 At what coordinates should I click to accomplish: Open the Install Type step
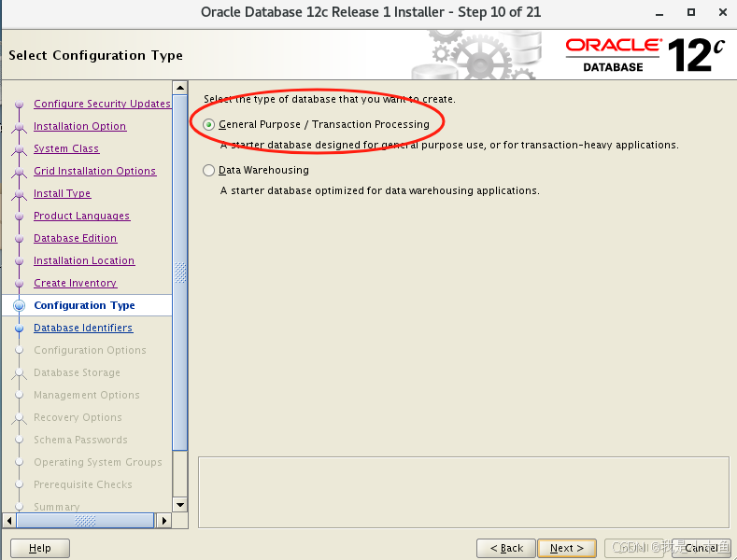(x=62, y=193)
